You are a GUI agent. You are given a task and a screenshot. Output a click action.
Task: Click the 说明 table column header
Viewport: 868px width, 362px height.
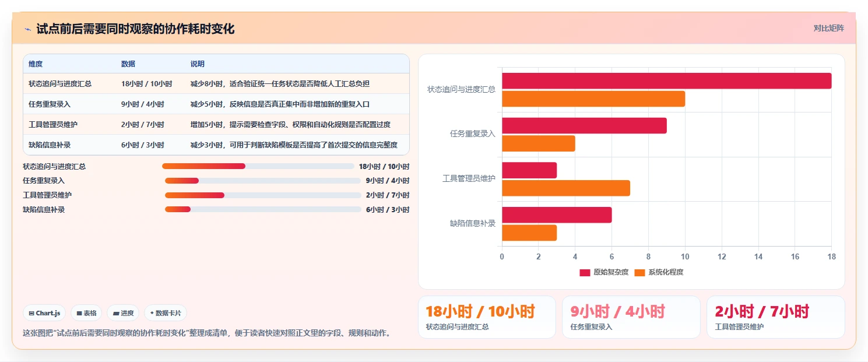coord(198,64)
